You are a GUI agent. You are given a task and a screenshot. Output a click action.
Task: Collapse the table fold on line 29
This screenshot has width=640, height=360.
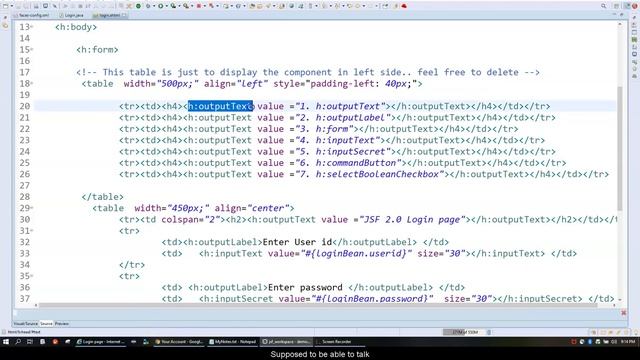(x=32, y=208)
